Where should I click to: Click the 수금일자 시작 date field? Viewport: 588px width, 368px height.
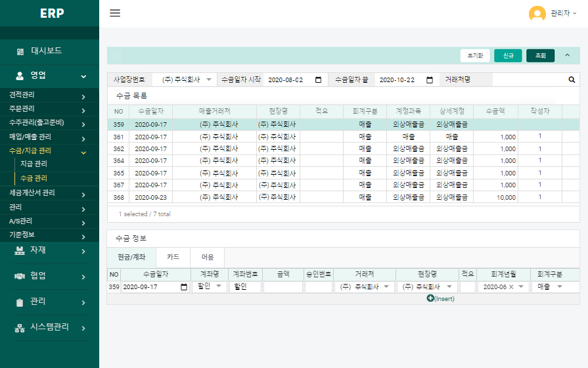tap(295, 80)
